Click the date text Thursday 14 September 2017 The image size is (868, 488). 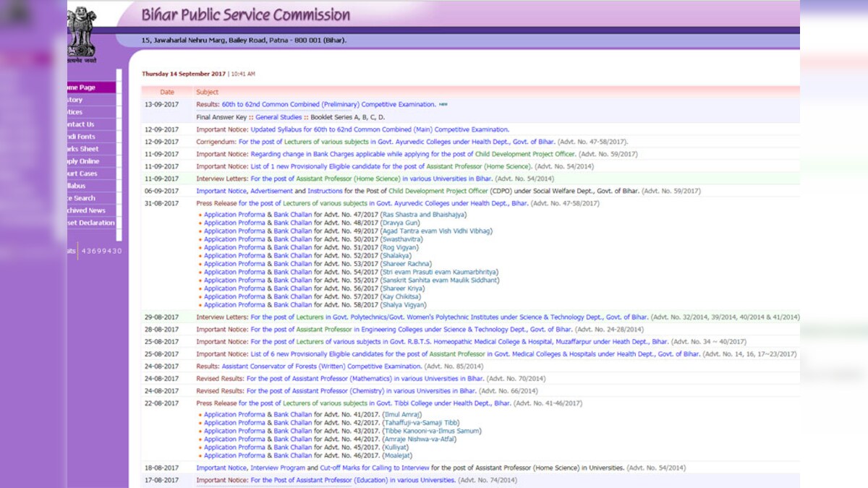click(x=184, y=74)
